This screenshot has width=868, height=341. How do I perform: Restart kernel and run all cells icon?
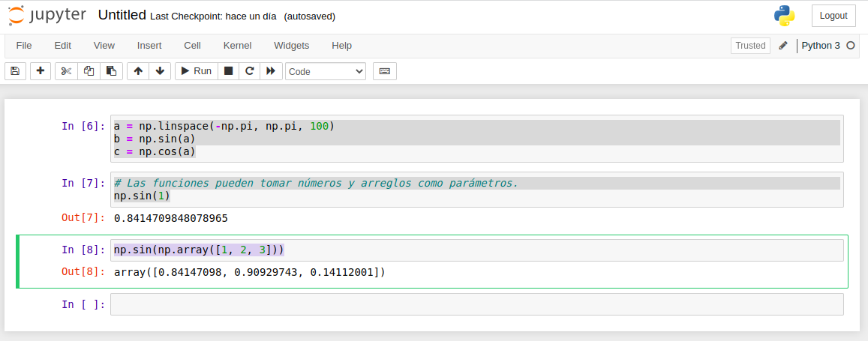click(271, 71)
